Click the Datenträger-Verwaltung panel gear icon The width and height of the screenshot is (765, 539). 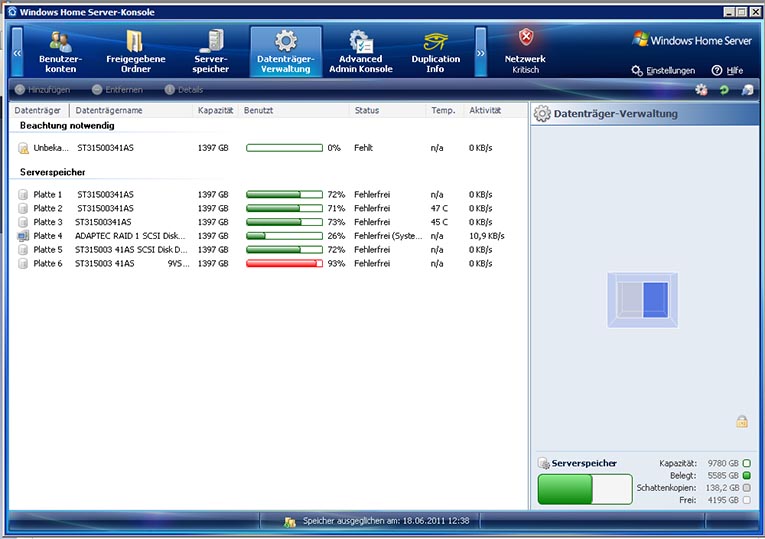(542, 114)
